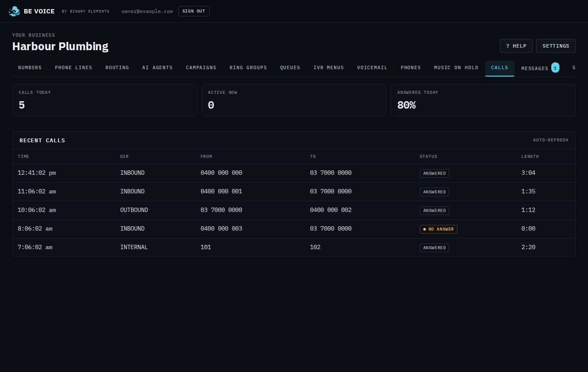Click the Length column header
588x372 pixels.
(530, 157)
